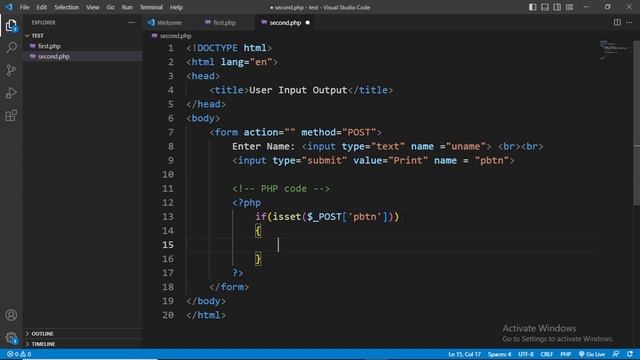Click the EXPLORER panel title

43,22
